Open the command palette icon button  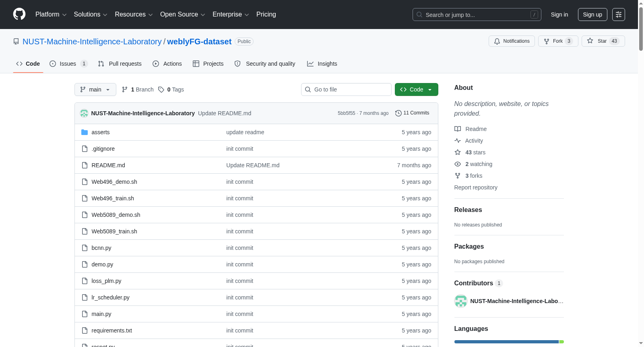click(618, 15)
